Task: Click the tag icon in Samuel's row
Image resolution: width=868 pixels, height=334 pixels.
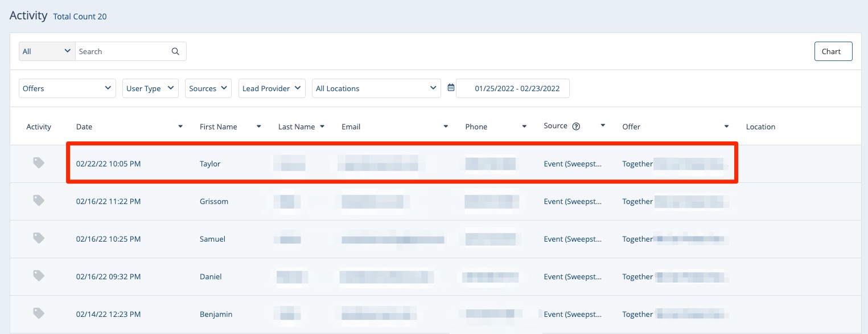Action: [39, 238]
